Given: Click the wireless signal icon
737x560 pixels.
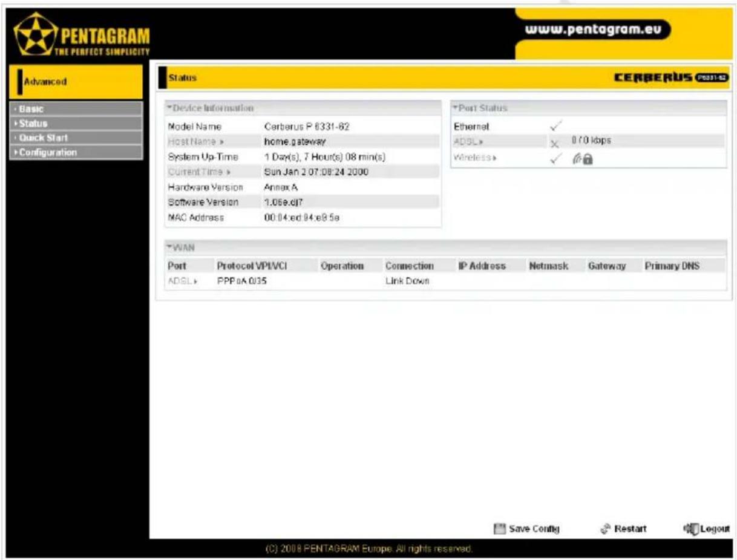Looking at the screenshot, I should coord(576,158).
